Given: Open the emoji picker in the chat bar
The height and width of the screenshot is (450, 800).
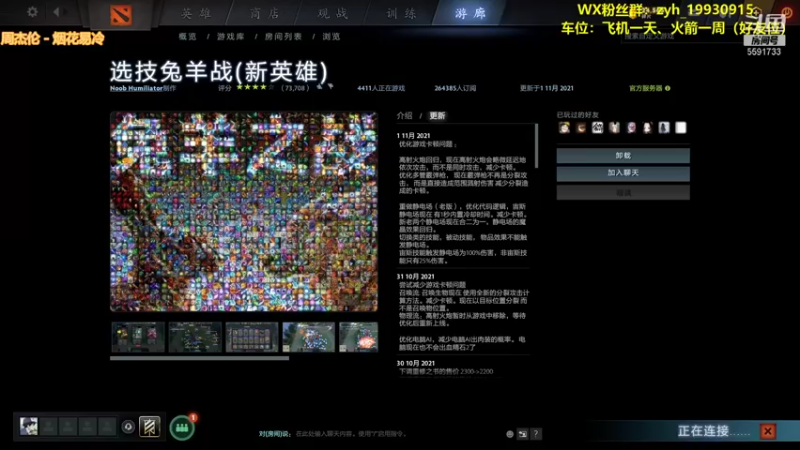Looking at the screenshot, I should pyautogui.click(x=510, y=434).
